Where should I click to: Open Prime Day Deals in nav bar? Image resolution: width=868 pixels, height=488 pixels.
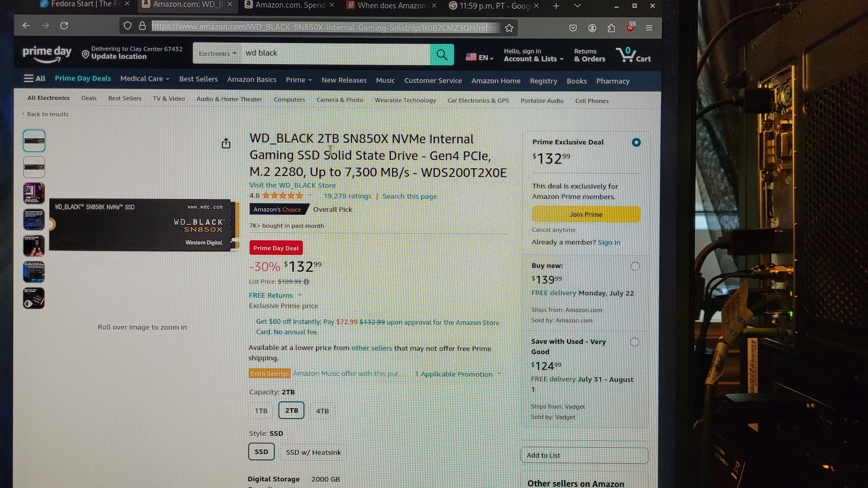coord(83,79)
